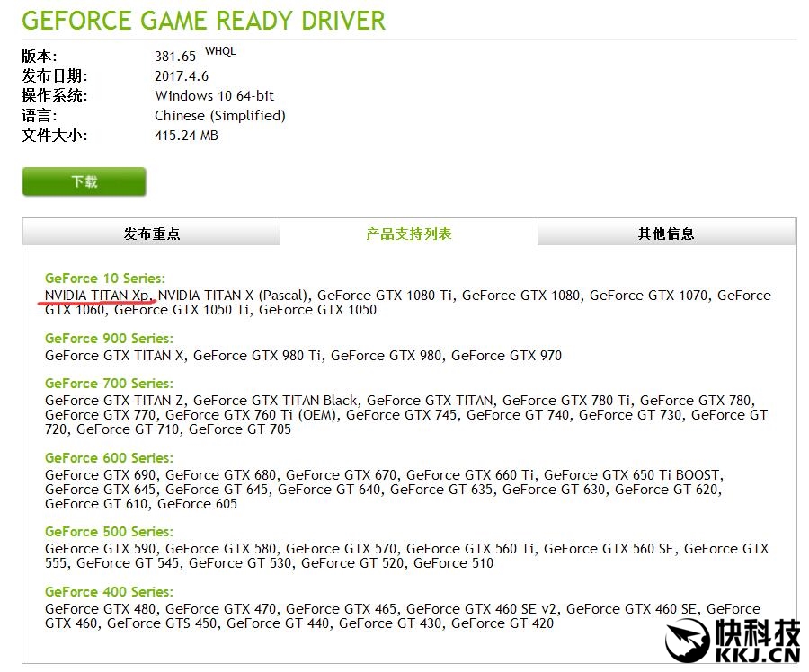The height and width of the screenshot is (672, 809).
Task: Click GeForce GTX 650 Ti BOOST entry
Action: coord(631,474)
